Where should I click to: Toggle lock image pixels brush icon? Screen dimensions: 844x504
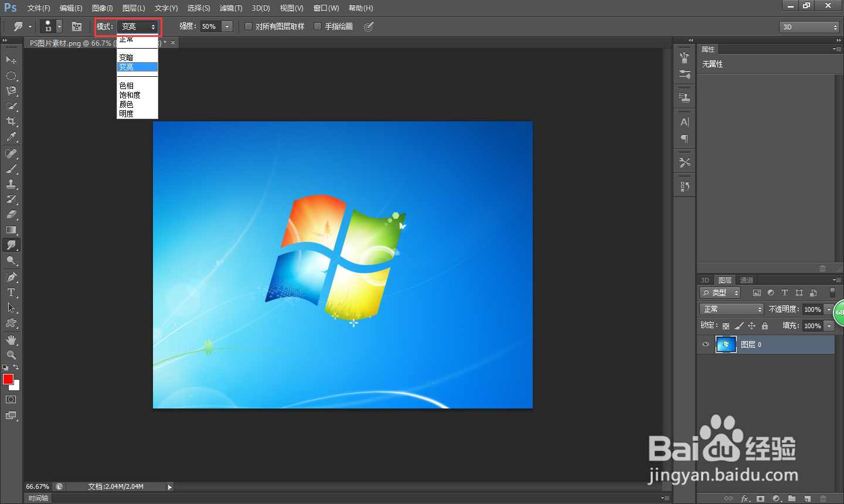738,326
